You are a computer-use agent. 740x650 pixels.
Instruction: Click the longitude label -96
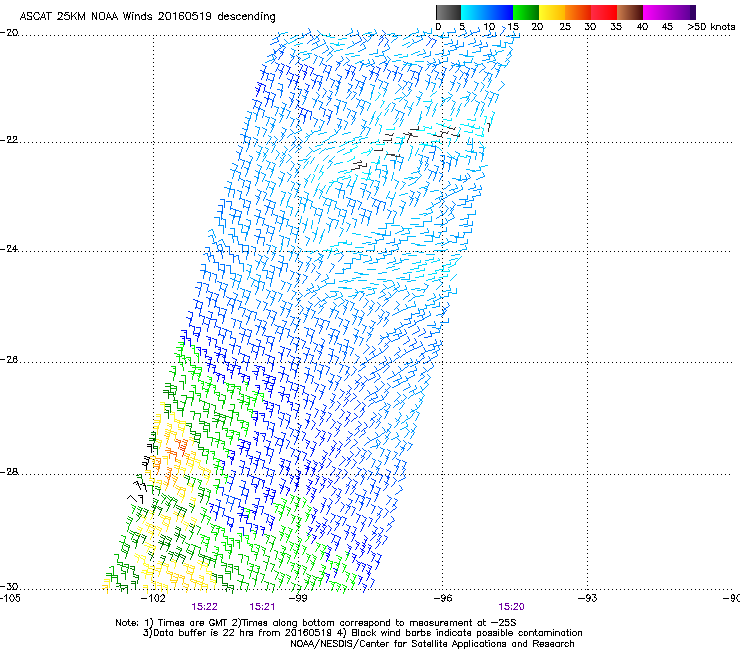[x=442, y=599]
